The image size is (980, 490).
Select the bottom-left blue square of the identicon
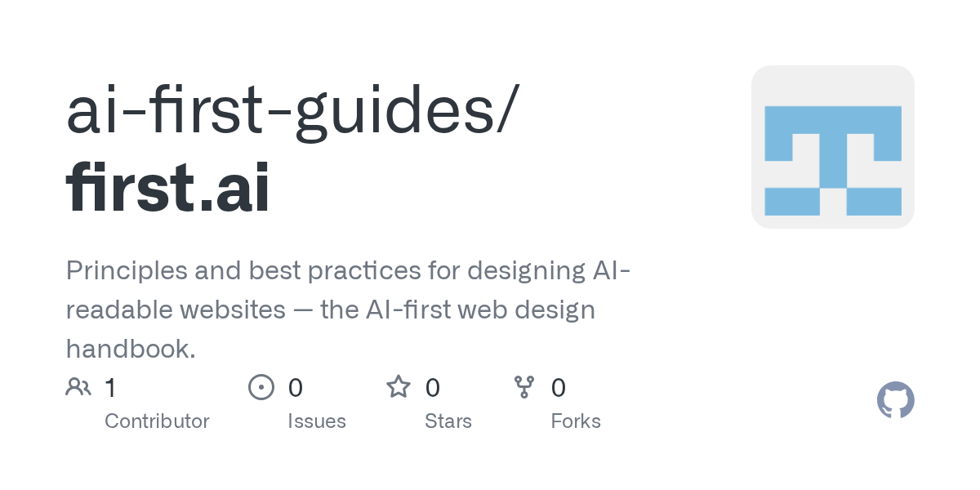791,201
